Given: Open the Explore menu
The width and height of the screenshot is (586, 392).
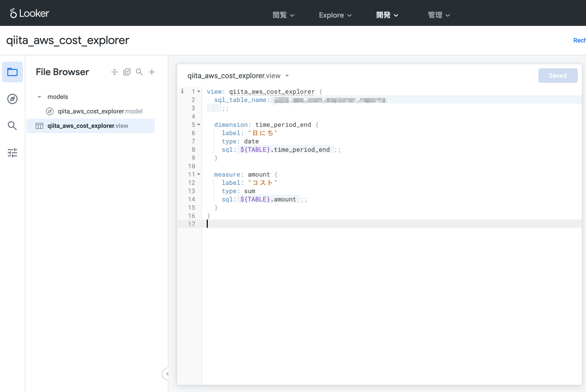Looking at the screenshot, I should (x=335, y=15).
